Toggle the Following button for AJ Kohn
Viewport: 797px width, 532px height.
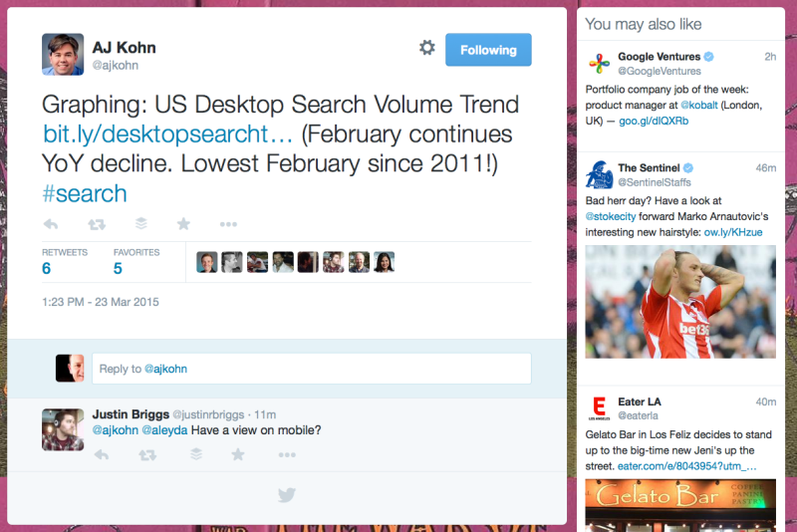tap(488, 50)
